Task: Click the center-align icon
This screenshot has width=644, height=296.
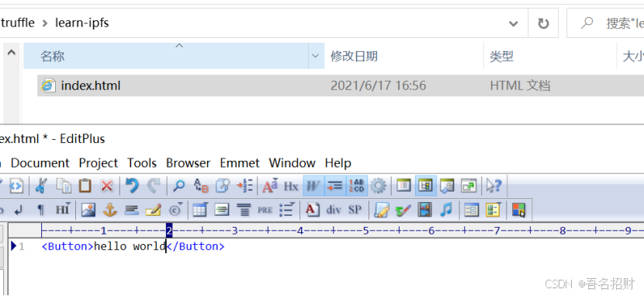Action: [222, 210]
